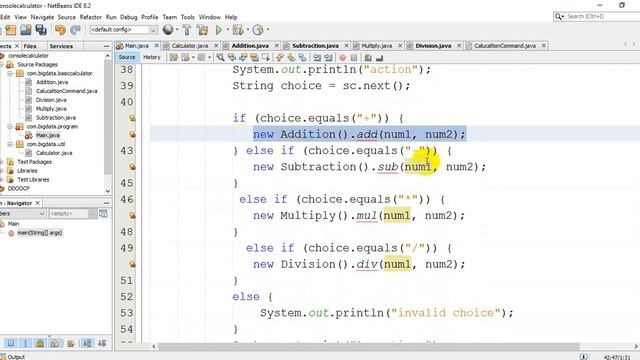Viewport: 640px width, 360px height.
Task: Open the Services panel tab
Action: 61,46
